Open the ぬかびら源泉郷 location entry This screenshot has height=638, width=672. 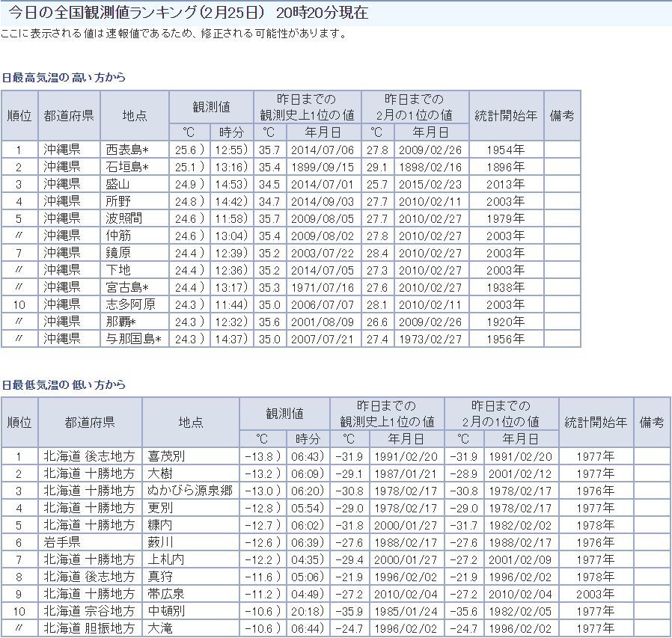coord(190,491)
